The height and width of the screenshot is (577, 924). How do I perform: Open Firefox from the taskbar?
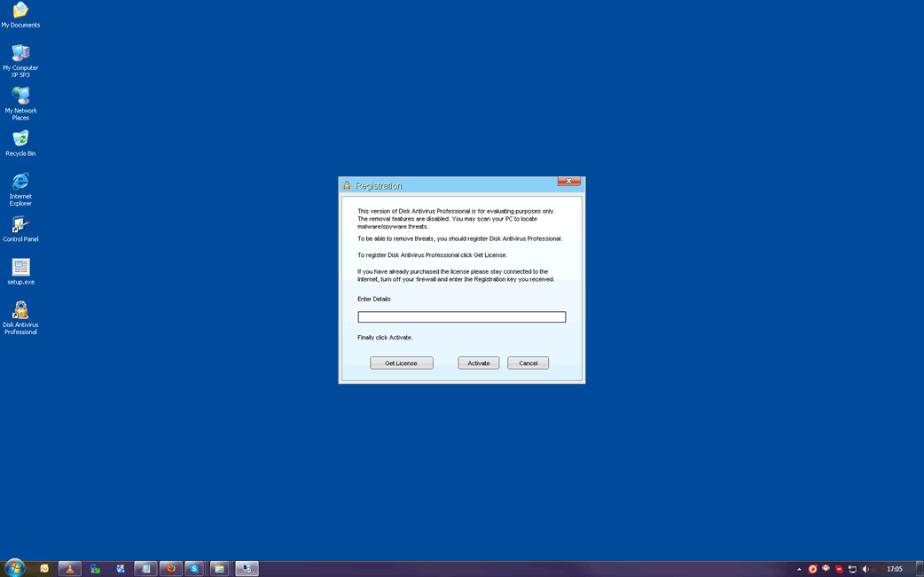pos(171,569)
